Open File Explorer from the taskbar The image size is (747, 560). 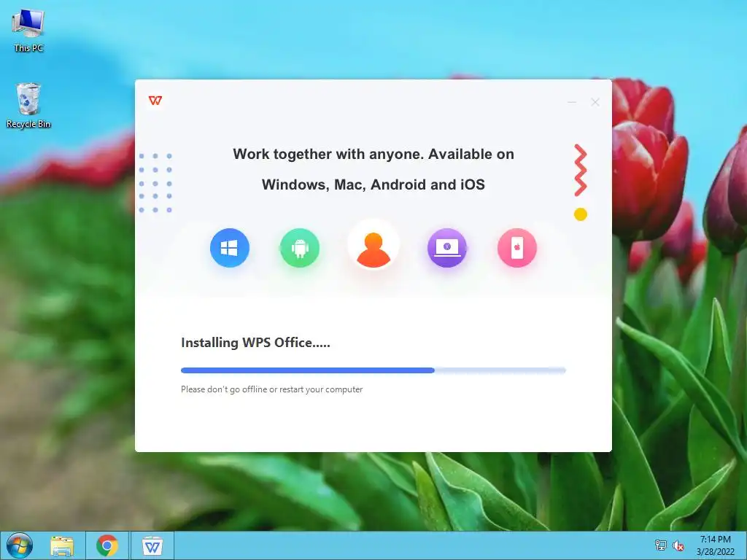[62, 545]
